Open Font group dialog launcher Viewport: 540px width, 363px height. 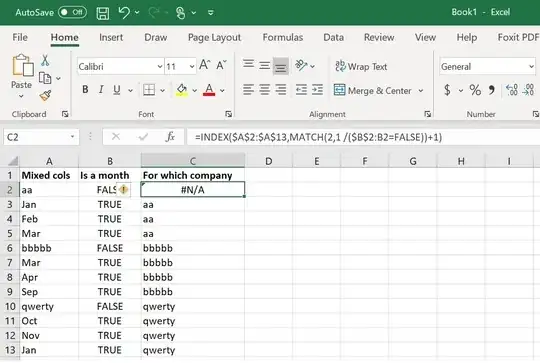pyautogui.click(x=228, y=114)
